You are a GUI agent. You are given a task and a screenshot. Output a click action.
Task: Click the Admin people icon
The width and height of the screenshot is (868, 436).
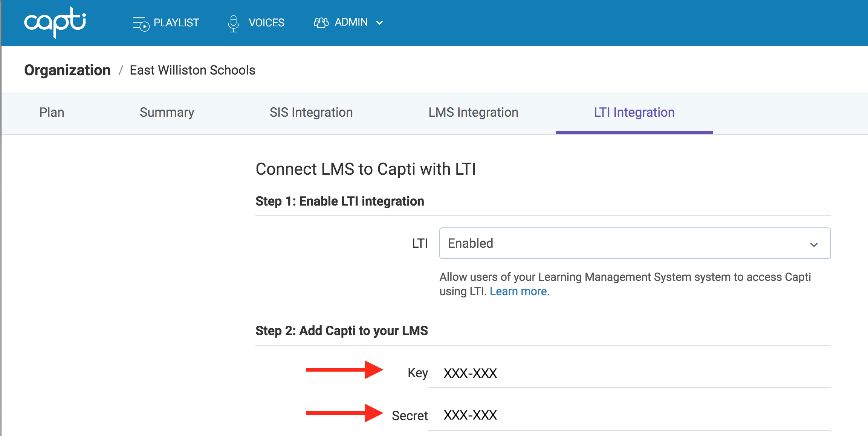coord(321,23)
